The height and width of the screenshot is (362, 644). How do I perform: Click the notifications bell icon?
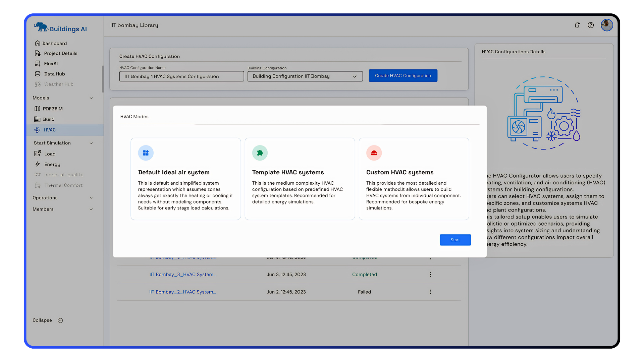(x=577, y=25)
